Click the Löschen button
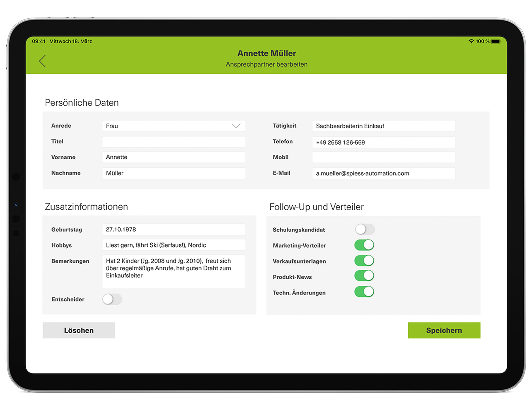 pyautogui.click(x=79, y=330)
